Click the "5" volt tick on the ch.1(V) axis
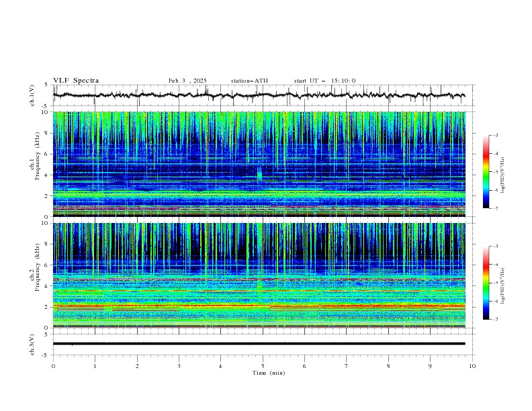 pos(46,85)
